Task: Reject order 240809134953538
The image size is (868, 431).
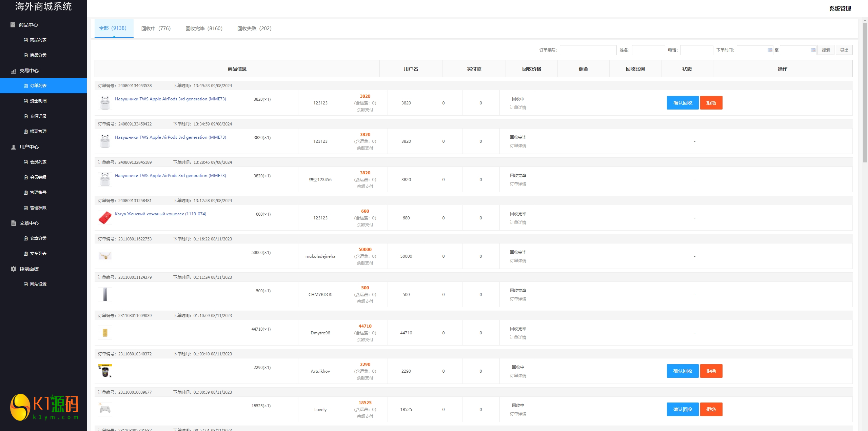Action: (x=711, y=103)
